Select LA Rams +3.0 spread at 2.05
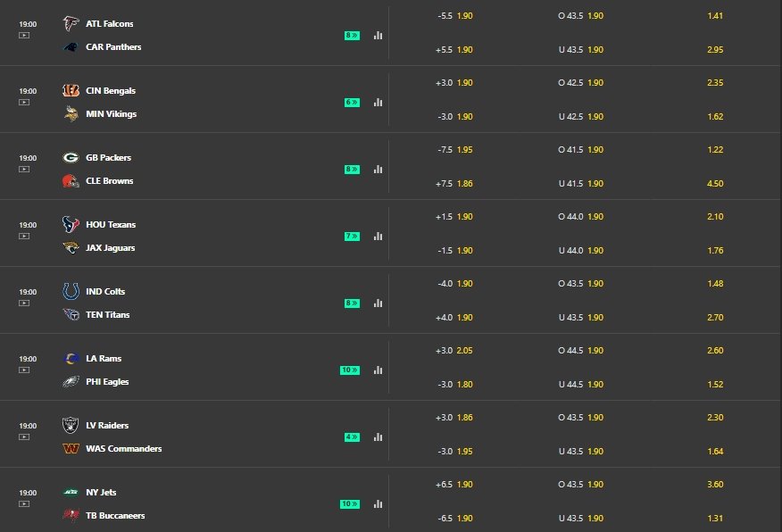 tap(453, 351)
